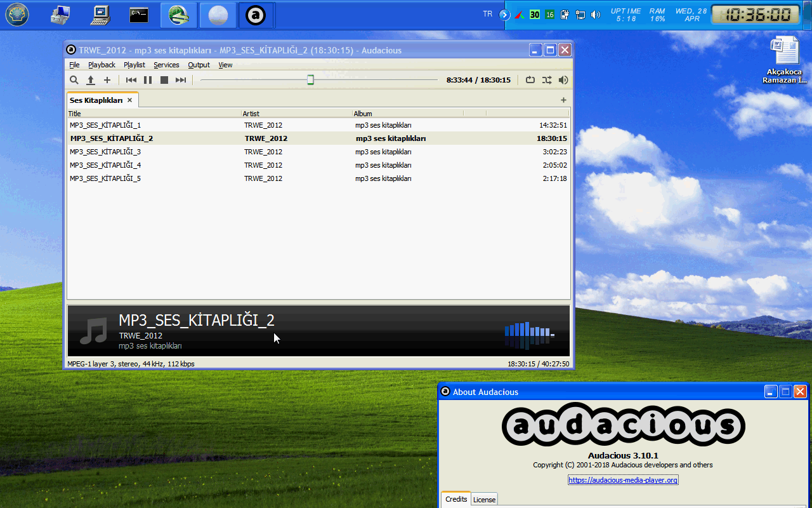Open the Playlist menu
812x508 pixels.
click(134, 65)
